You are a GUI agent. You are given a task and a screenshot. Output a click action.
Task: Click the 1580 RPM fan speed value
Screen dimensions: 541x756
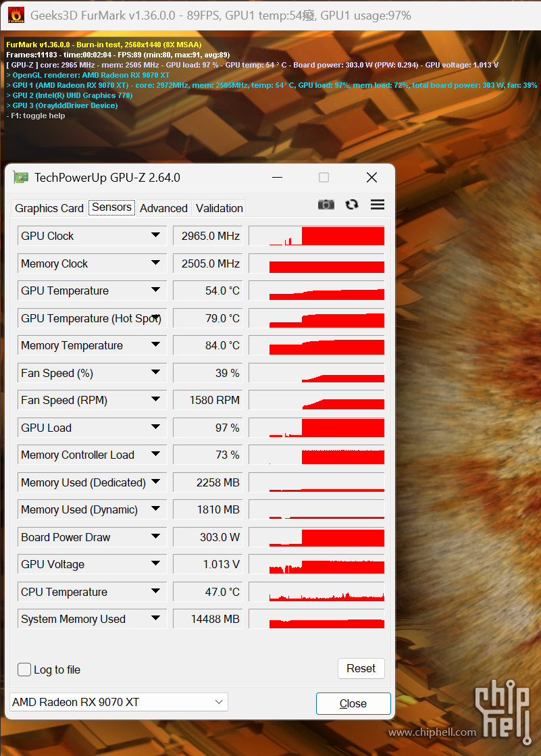tap(208, 400)
